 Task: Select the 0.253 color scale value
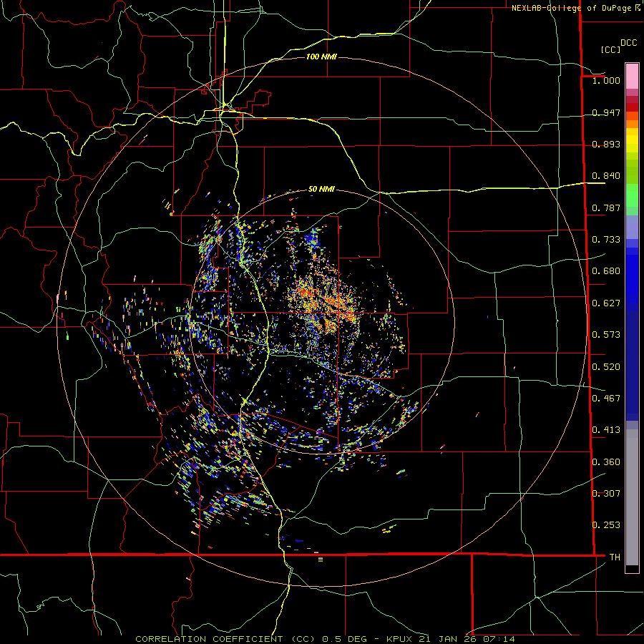coord(606,525)
